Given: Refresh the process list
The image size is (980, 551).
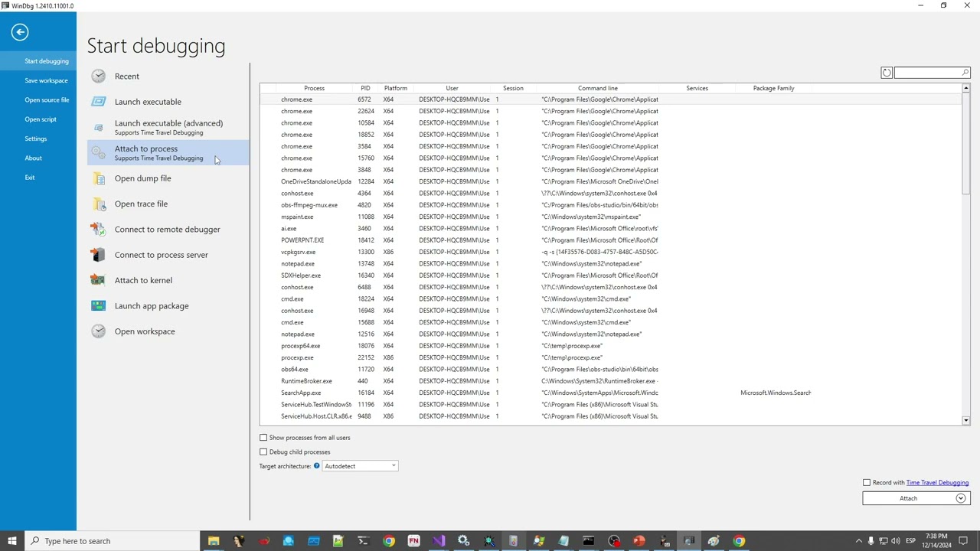Looking at the screenshot, I should click(x=887, y=73).
